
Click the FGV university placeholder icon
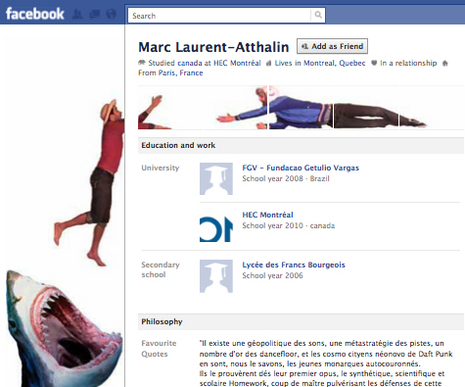click(216, 179)
